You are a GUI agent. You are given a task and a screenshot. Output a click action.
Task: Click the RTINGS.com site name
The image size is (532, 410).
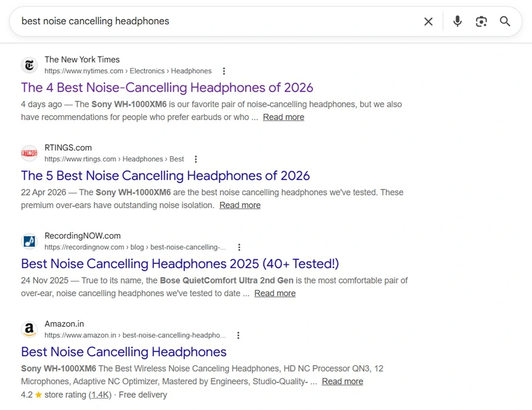[68, 148]
